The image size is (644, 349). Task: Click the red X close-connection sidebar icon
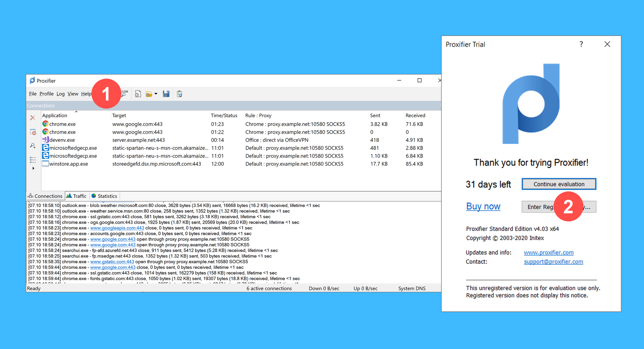(x=33, y=118)
